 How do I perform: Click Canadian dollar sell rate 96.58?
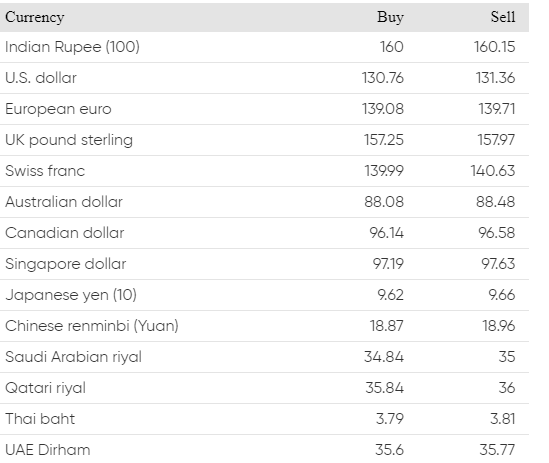(496, 233)
